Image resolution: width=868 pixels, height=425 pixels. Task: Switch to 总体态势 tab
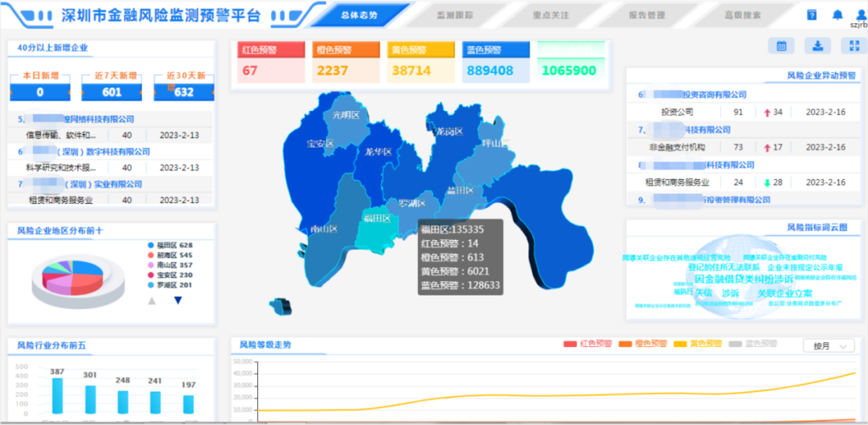[x=360, y=15]
